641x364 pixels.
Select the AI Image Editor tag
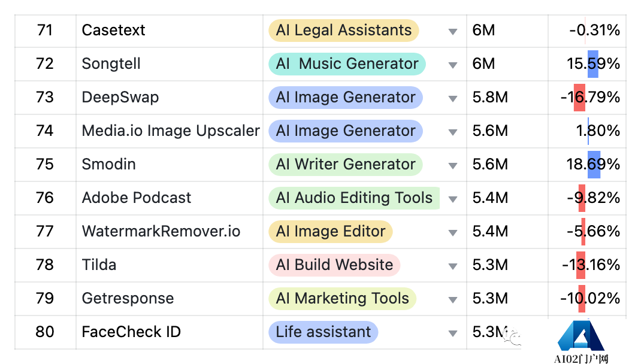tap(330, 231)
